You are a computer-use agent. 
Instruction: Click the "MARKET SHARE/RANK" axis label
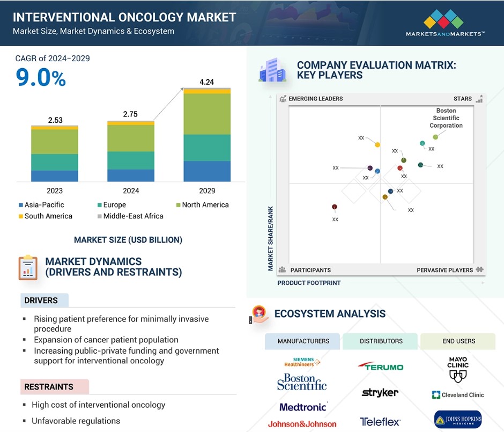pyautogui.click(x=271, y=238)
